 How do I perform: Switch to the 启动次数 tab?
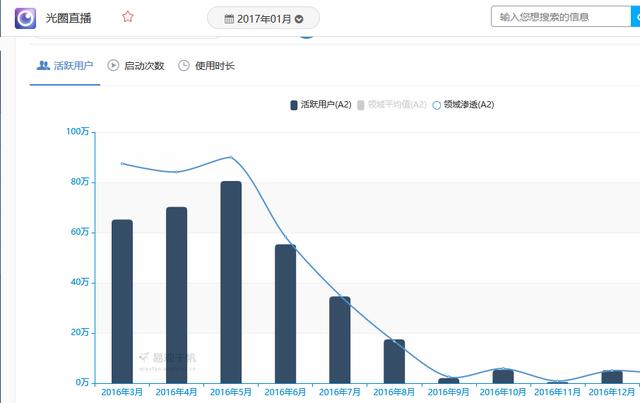click(x=136, y=66)
